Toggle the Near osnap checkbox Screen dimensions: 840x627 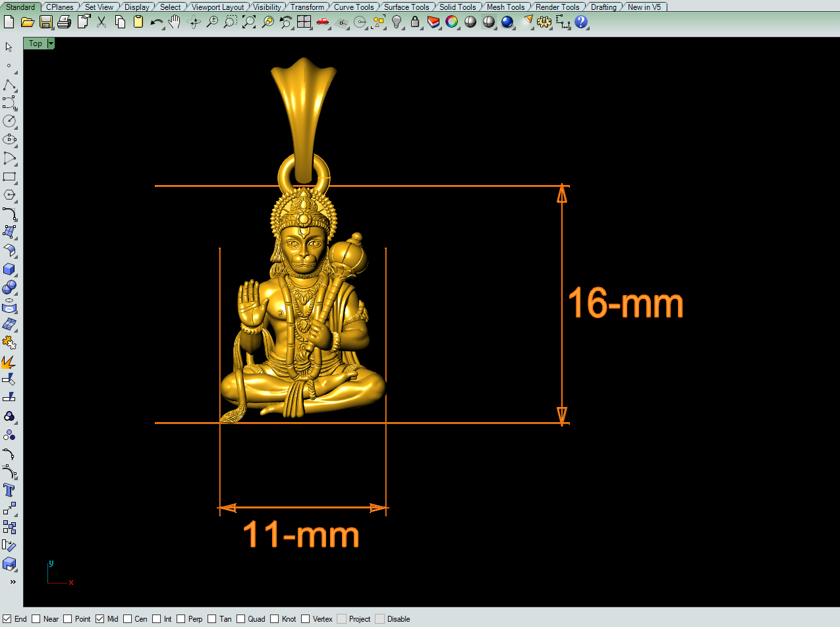coord(36,619)
